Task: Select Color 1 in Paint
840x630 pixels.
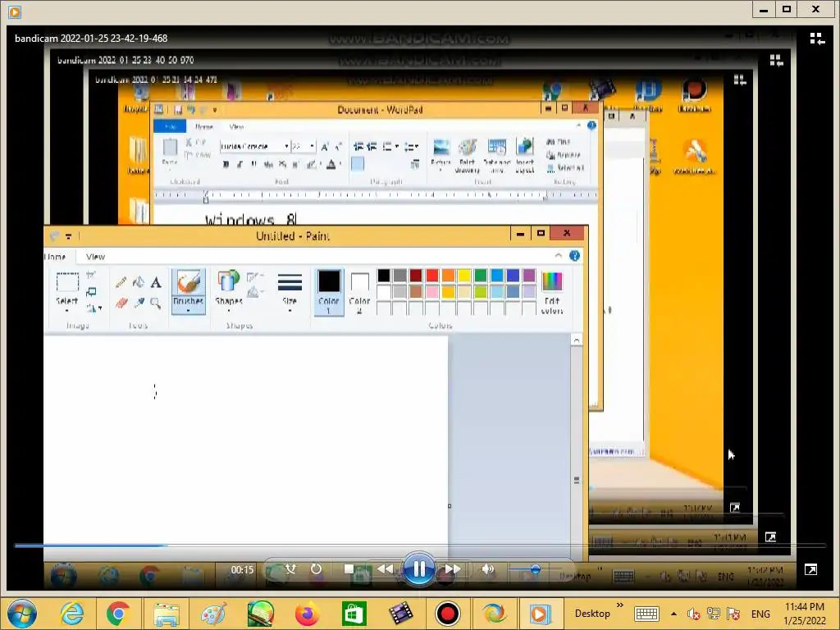Action: tap(329, 292)
